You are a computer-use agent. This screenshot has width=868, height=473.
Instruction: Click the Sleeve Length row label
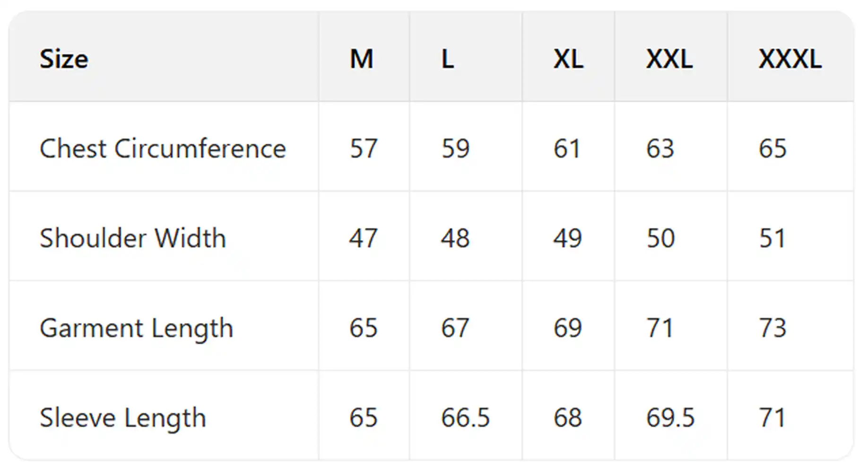pyautogui.click(x=123, y=418)
